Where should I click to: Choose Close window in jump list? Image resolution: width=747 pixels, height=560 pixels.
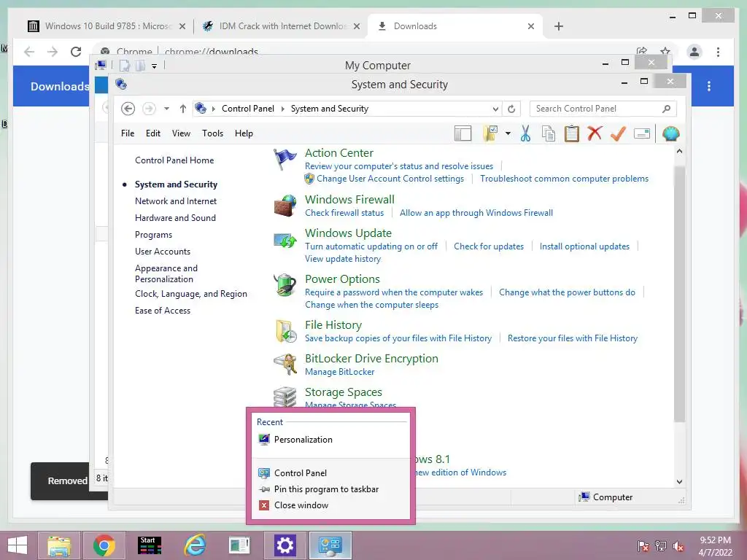pos(330,505)
